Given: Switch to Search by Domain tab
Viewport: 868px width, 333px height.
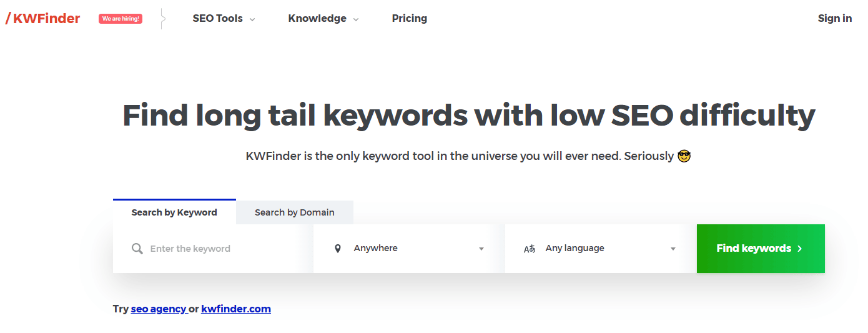Looking at the screenshot, I should (295, 212).
